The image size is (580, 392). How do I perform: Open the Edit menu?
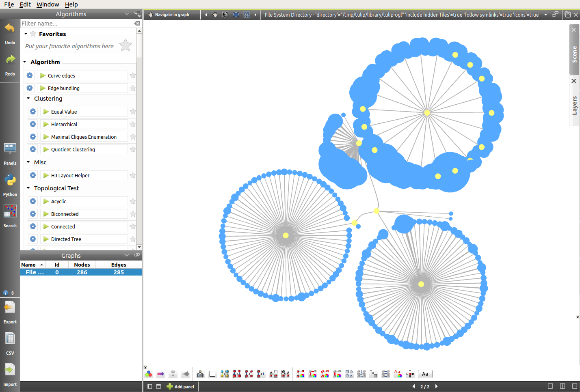click(x=25, y=4)
